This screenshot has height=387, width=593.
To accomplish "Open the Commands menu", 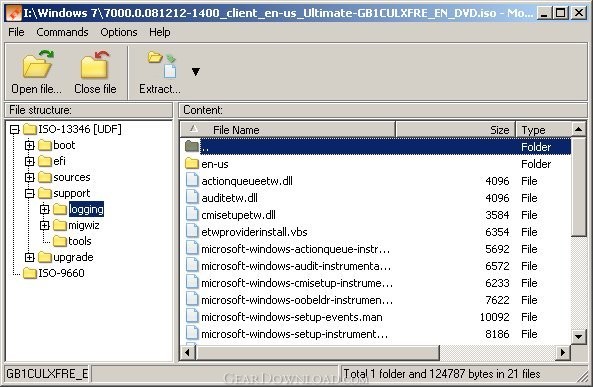I will (x=62, y=32).
